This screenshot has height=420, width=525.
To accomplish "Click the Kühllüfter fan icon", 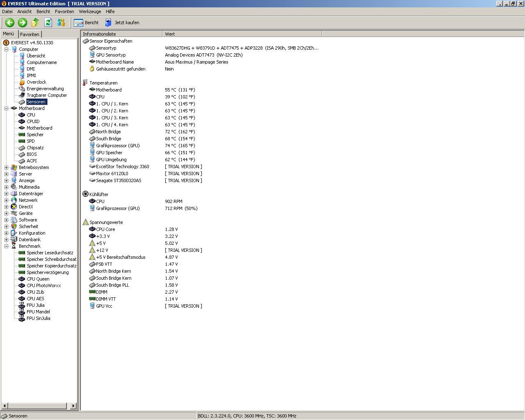I will (85, 194).
